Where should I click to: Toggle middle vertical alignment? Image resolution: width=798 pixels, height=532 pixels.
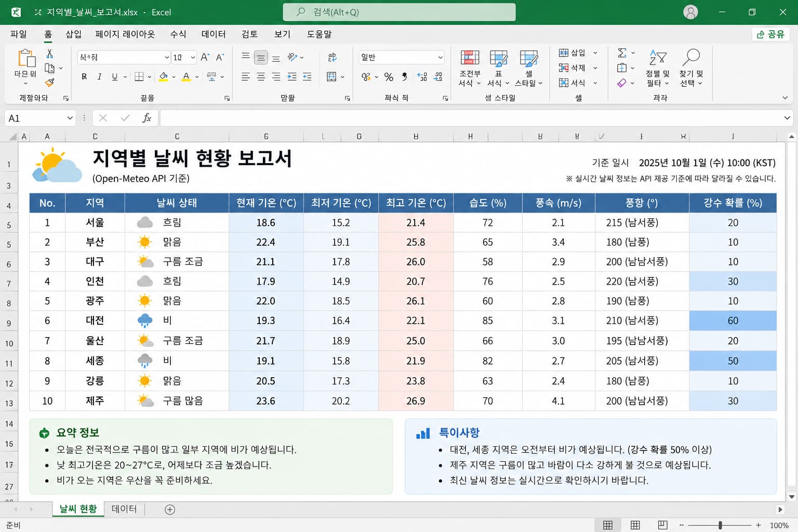tap(261, 57)
